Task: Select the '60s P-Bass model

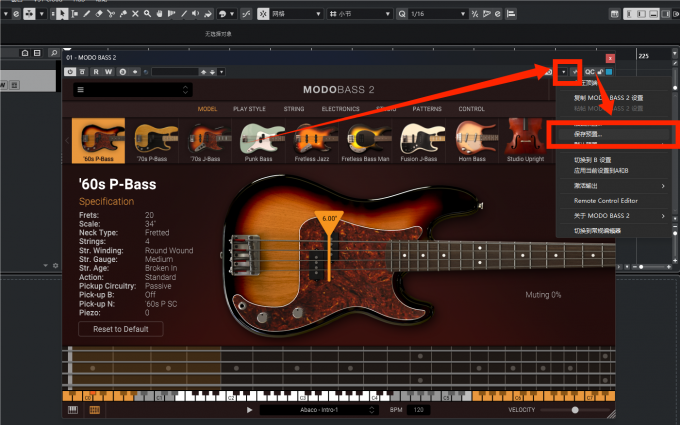Action: (x=98, y=141)
